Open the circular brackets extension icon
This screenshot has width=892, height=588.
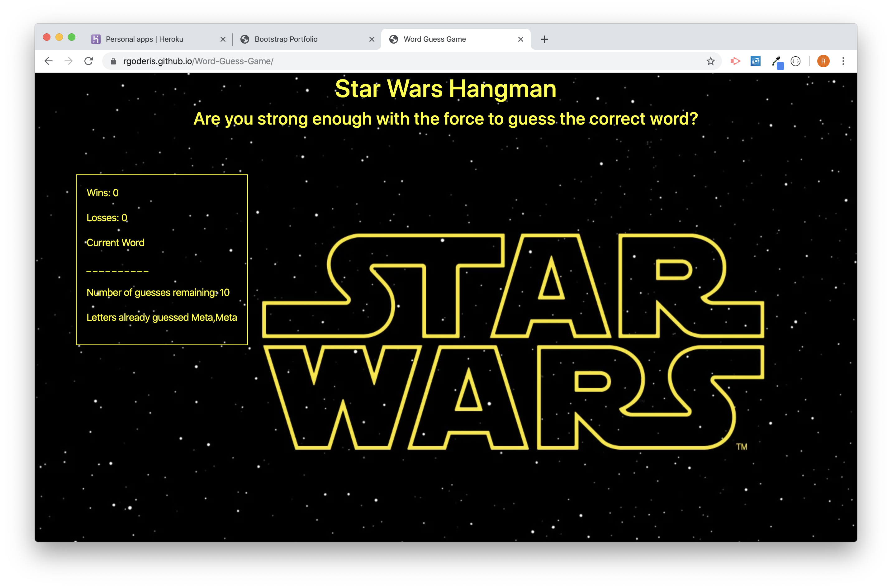795,61
